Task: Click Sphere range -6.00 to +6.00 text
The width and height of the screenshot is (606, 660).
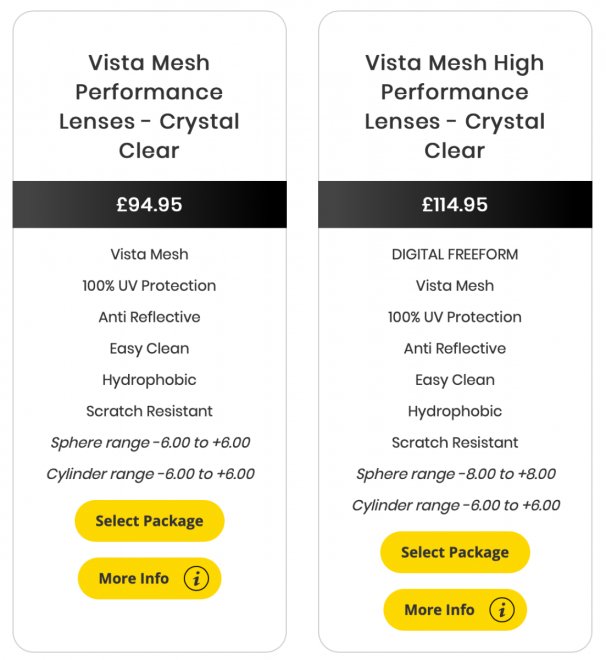Action: click(150, 442)
